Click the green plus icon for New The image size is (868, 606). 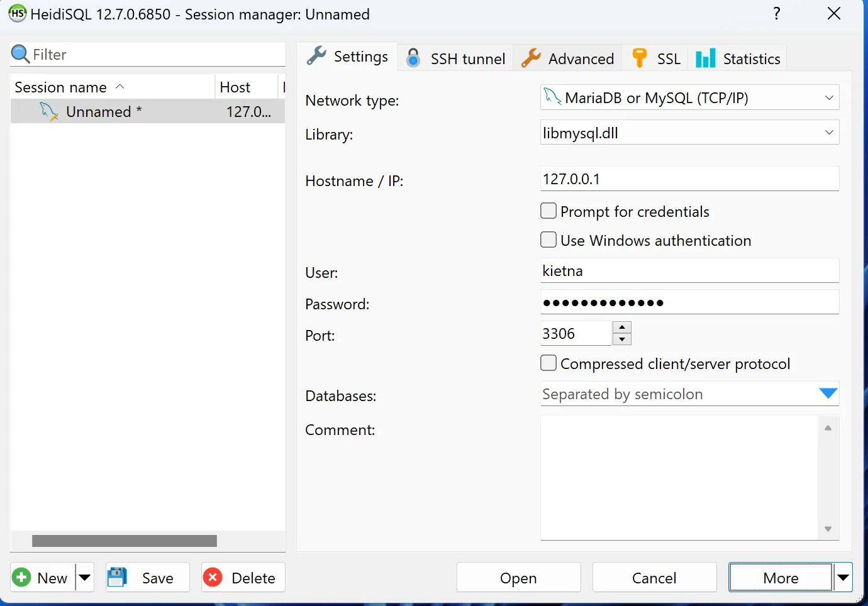[21, 577]
